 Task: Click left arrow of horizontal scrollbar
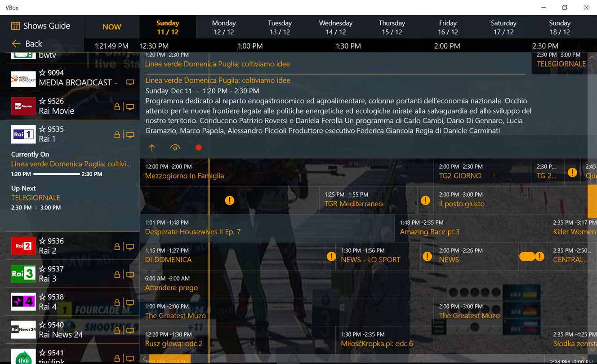pos(144,359)
